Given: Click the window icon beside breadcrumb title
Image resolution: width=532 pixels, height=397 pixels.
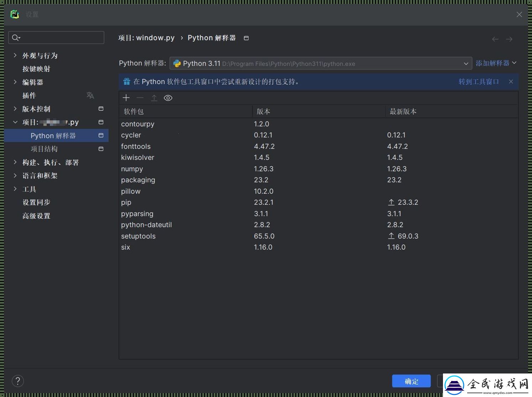Looking at the screenshot, I should click(x=246, y=38).
